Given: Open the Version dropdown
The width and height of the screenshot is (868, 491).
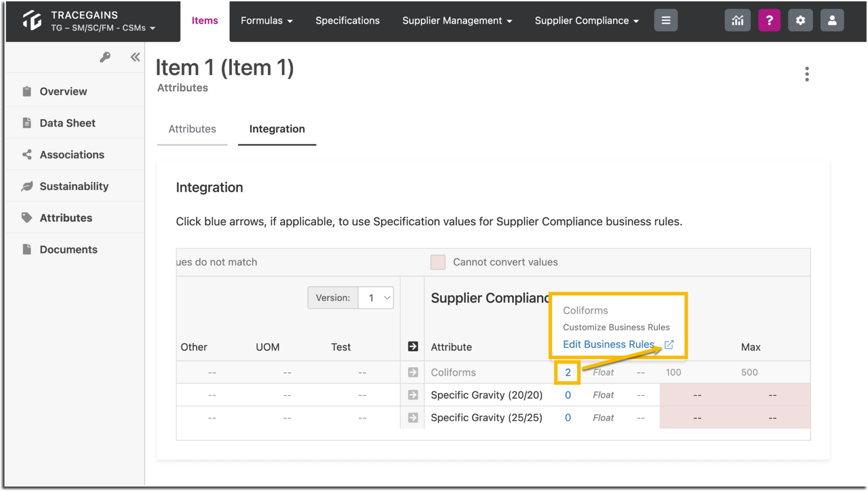Looking at the screenshot, I should point(375,298).
